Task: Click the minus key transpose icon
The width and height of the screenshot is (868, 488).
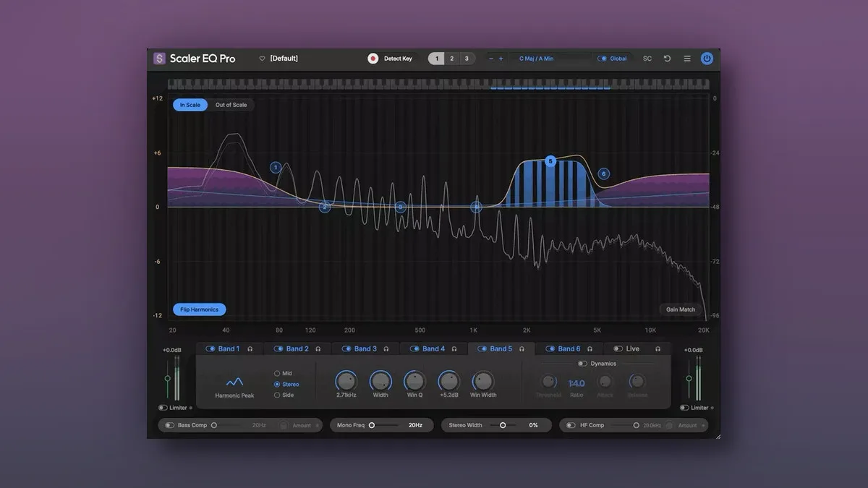Action: click(x=491, y=59)
